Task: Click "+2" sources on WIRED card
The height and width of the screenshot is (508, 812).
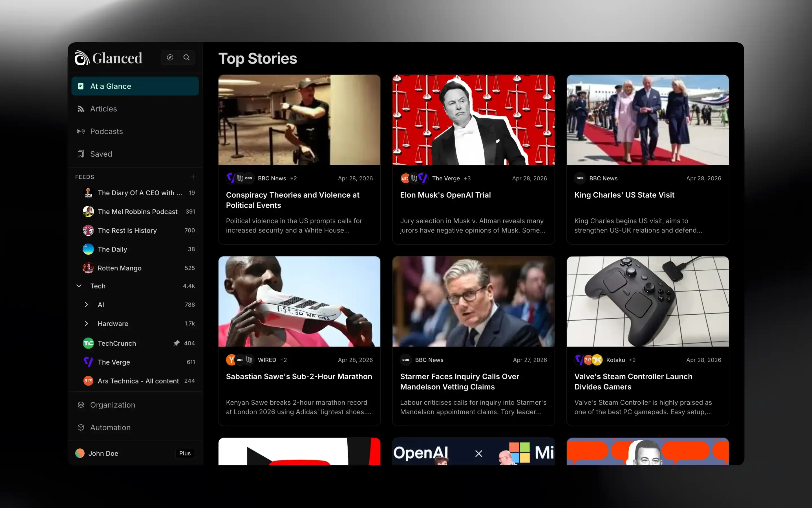Action: pyautogui.click(x=284, y=360)
